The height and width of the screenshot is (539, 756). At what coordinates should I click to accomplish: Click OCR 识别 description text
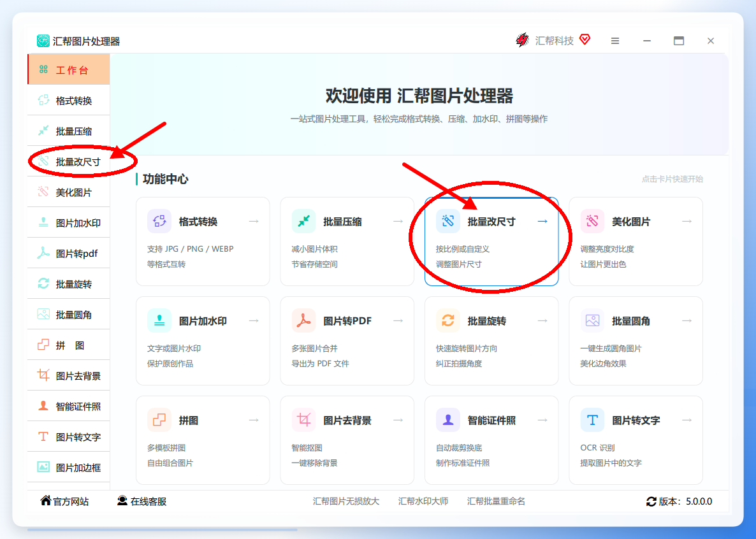coord(597,447)
